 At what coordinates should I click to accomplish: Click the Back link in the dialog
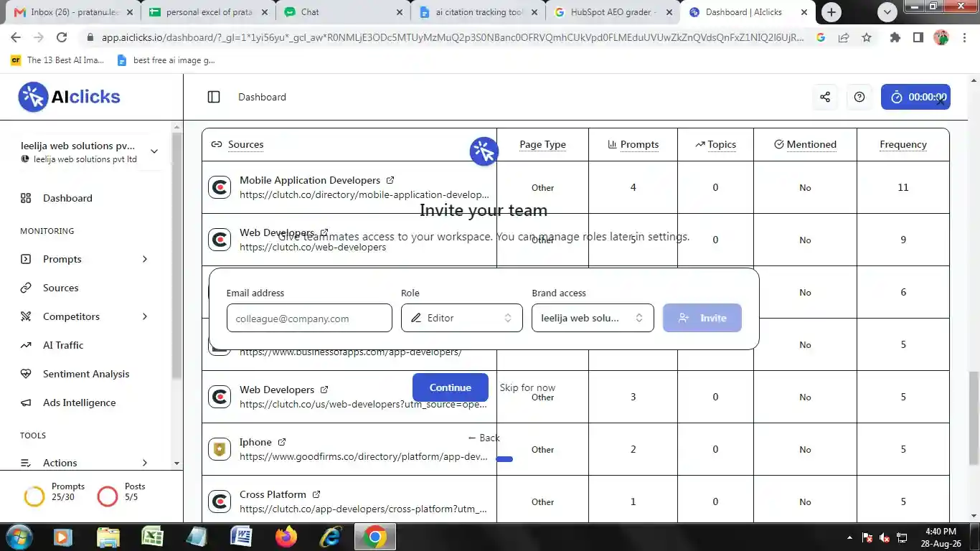point(484,438)
